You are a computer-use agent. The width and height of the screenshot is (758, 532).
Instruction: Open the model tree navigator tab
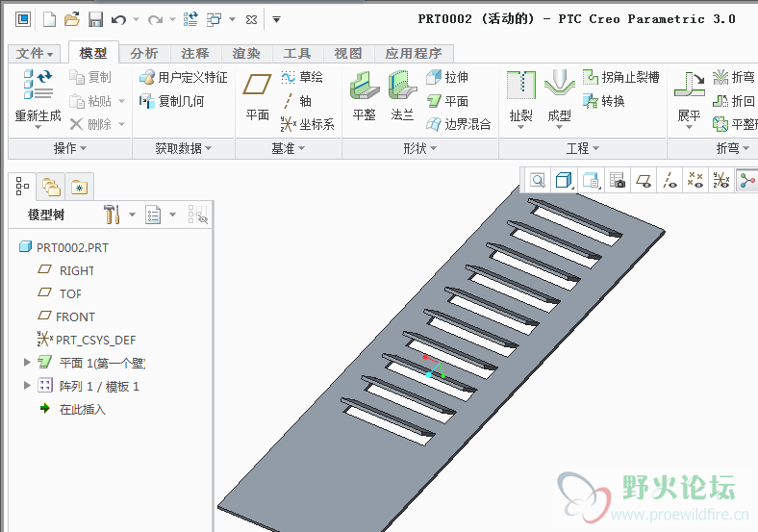pos(22,187)
